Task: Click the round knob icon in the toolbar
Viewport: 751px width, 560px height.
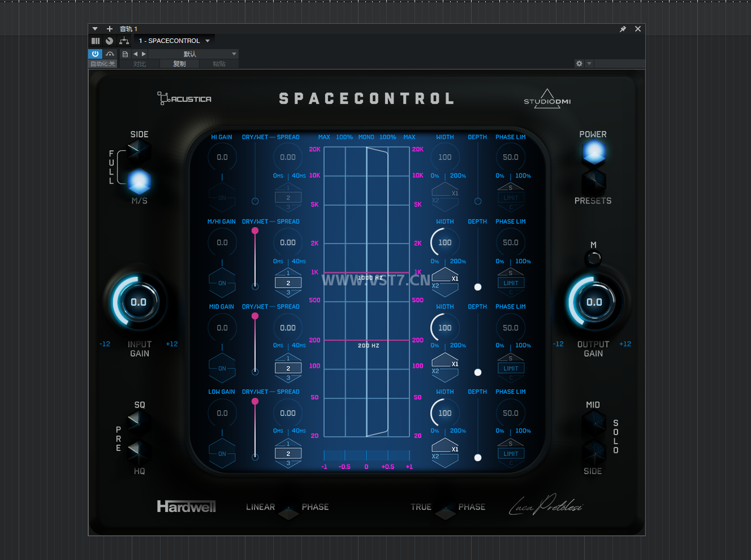Action: 110,41
